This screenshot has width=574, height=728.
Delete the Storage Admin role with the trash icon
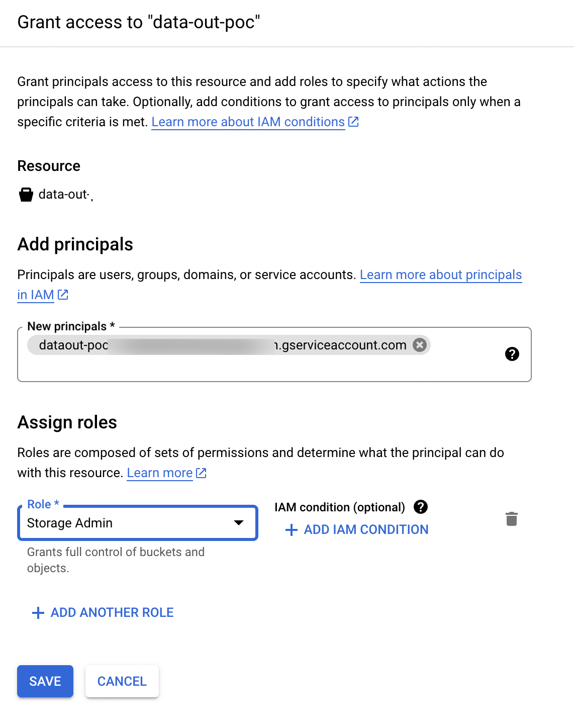click(x=511, y=519)
